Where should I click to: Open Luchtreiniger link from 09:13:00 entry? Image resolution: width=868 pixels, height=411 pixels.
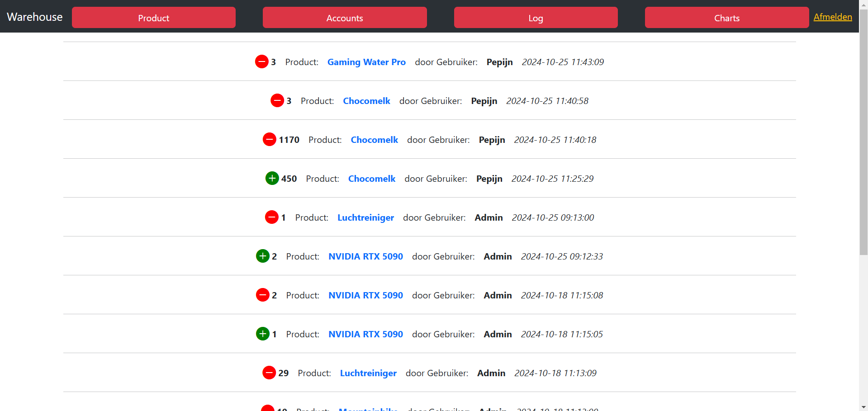click(365, 217)
